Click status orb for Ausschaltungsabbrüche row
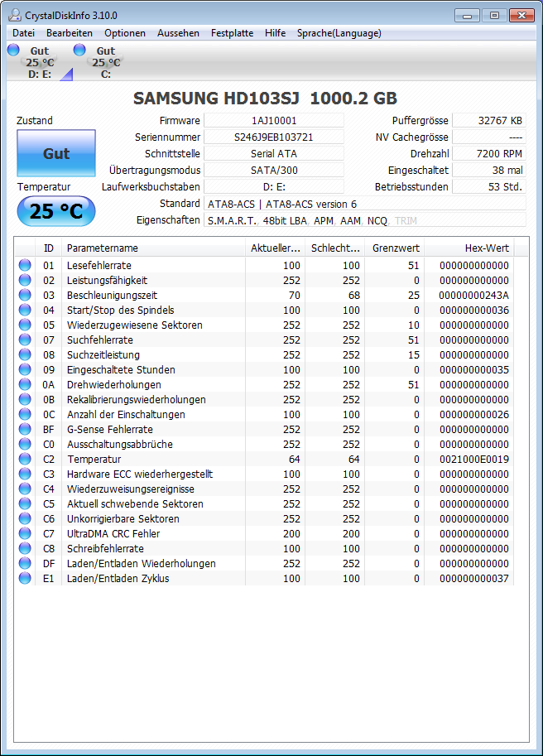This screenshot has height=756, width=543. click(x=25, y=444)
